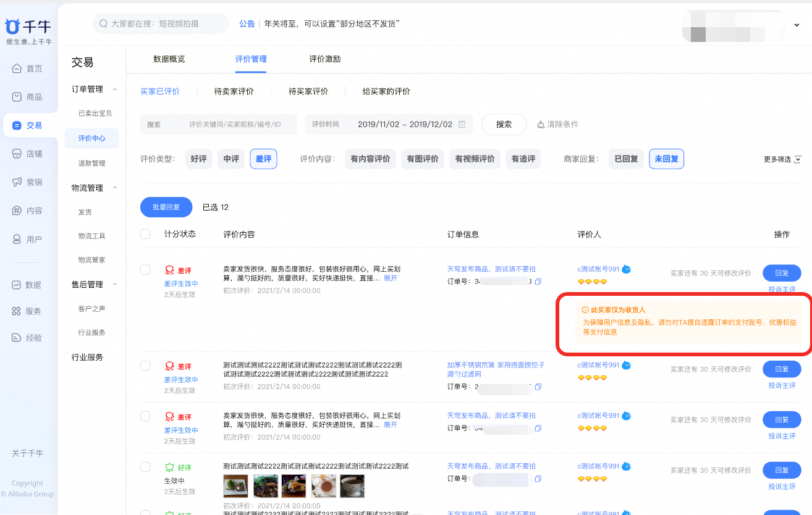Screen dimensions: 812x515
Task: Tick checkbox of 好评 review row
Action: point(145,467)
